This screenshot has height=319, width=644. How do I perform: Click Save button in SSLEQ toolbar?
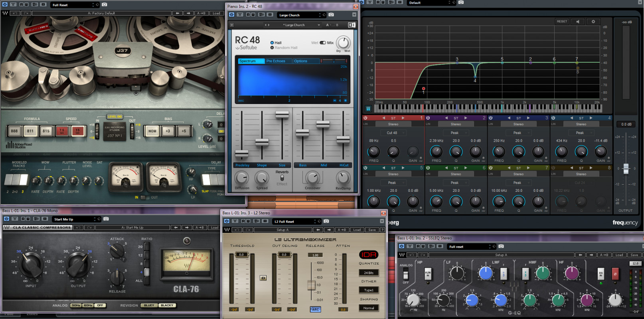pyautogui.click(x=634, y=255)
